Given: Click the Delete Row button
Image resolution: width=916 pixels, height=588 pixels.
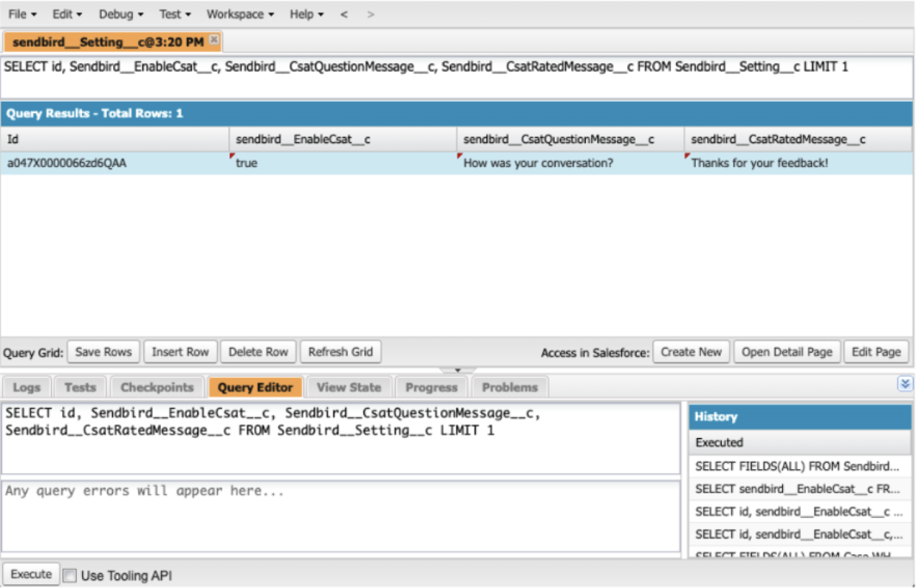Looking at the screenshot, I should (258, 352).
